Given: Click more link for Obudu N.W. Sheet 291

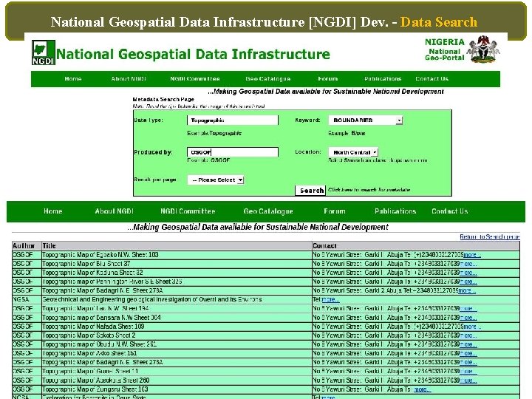Looking at the screenshot, I should point(468,344).
